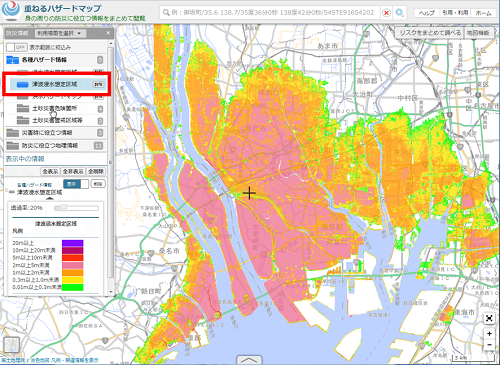
Task: Click the 重ねるハザードマップ logo icon
Action: tap(11, 10)
